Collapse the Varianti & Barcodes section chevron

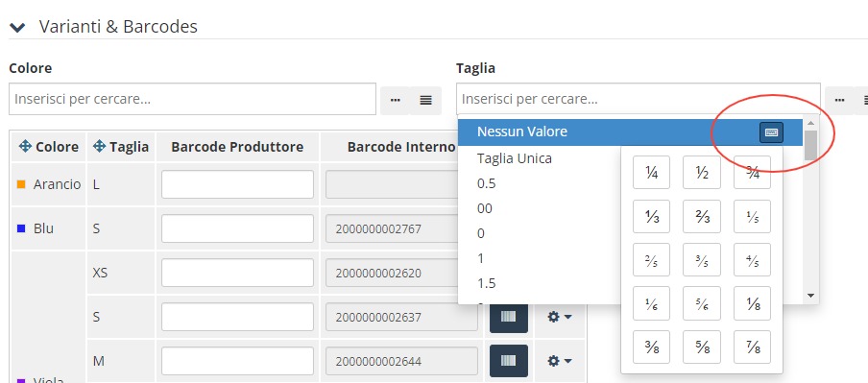point(17,27)
